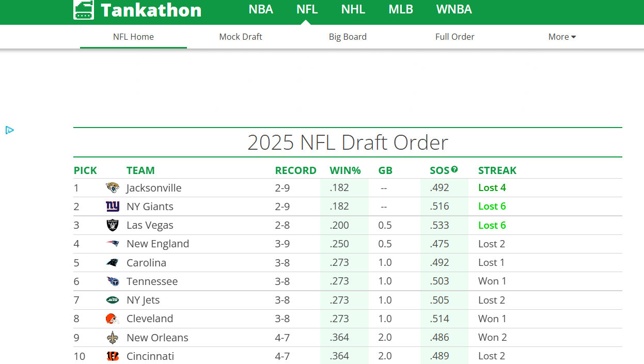This screenshot has width=644, height=364.
Task: Open the Mock Draft tab
Action: pos(241,37)
